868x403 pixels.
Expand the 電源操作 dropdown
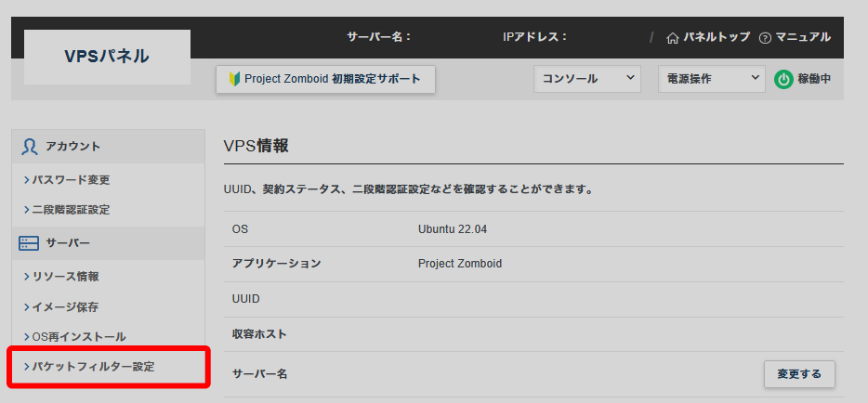click(710, 79)
